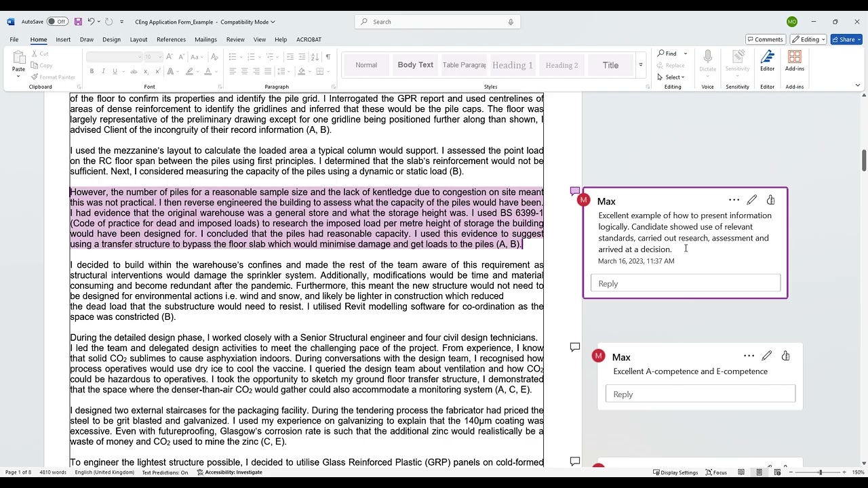This screenshot has width=868, height=488.
Task: Toggle Superscript formatting
Action: tap(158, 71)
